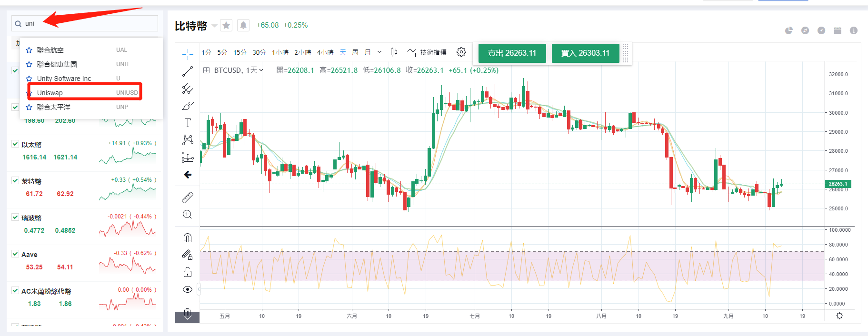Click the ruler measure tool
This screenshot has width=868, height=336.
[188, 197]
